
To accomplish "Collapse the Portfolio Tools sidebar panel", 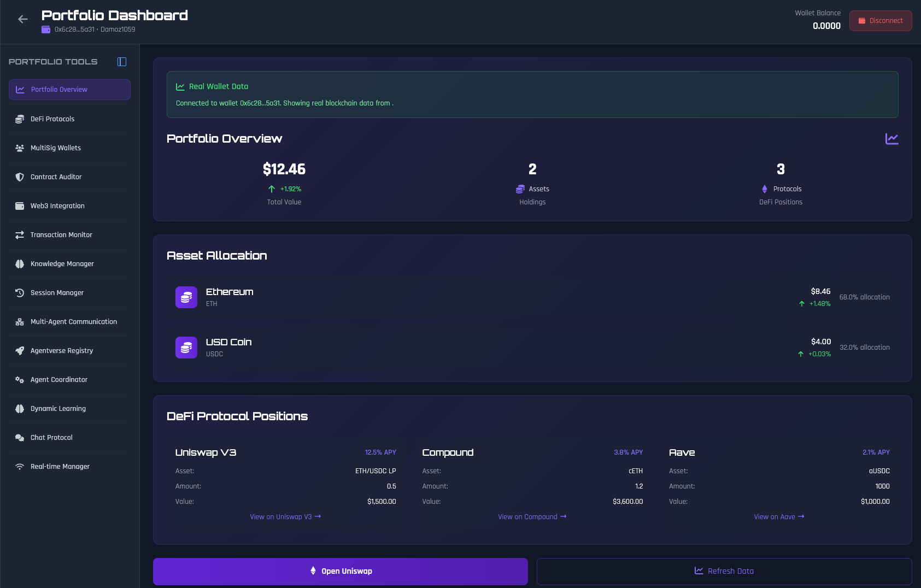I will (x=122, y=62).
